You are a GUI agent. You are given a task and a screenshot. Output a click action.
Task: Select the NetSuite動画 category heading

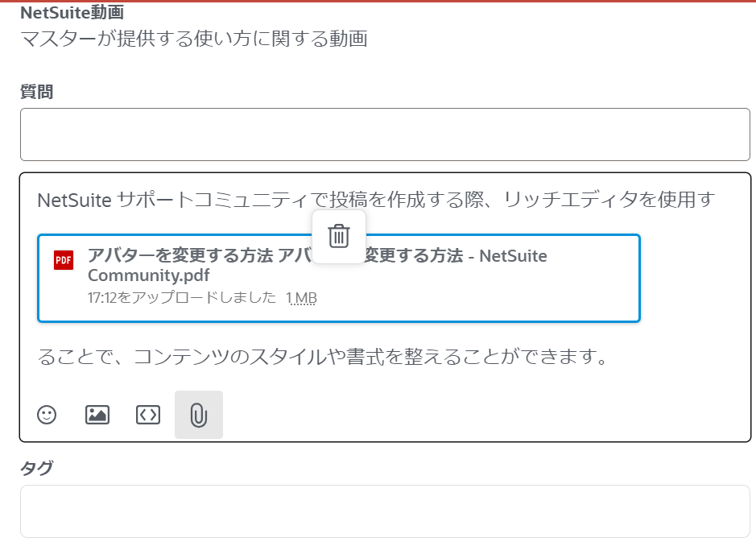click(72, 13)
